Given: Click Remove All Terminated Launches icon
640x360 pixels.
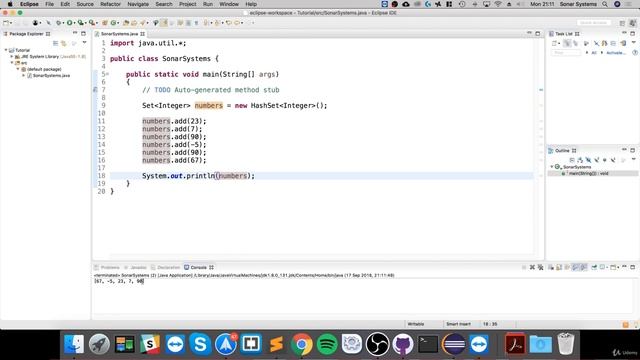Looking at the screenshot, I should pos(541,267).
